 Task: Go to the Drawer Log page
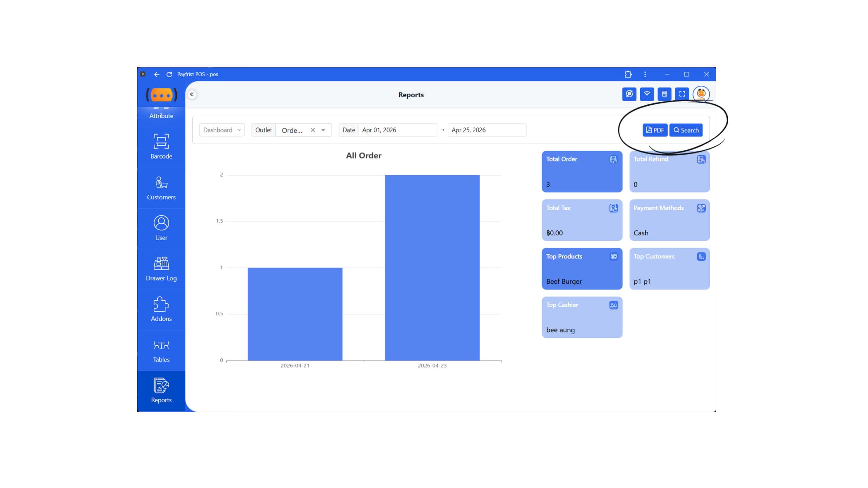coord(161,269)
